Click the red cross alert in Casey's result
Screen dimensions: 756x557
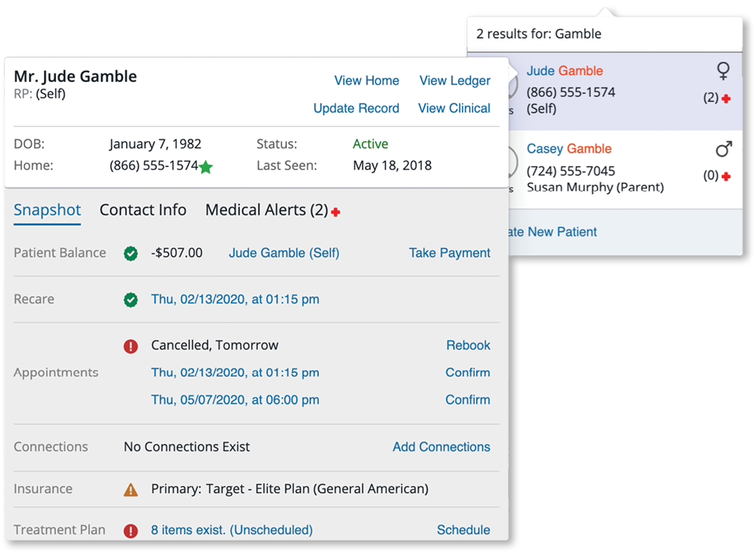[x=726, y=176]
